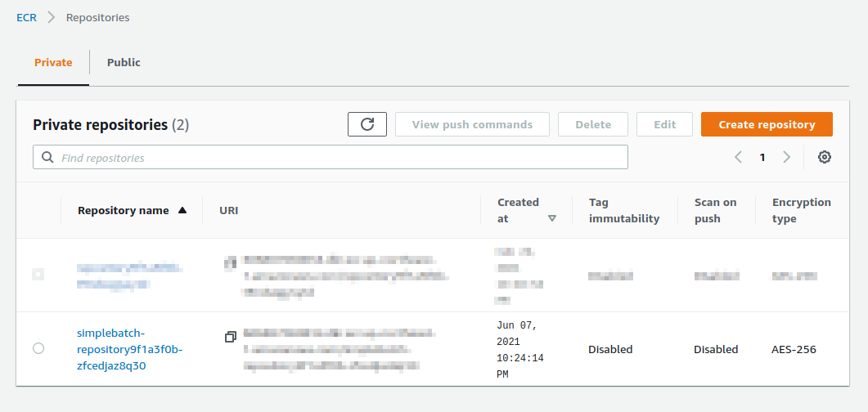Click the search magnifier icon

click(47, 157)
